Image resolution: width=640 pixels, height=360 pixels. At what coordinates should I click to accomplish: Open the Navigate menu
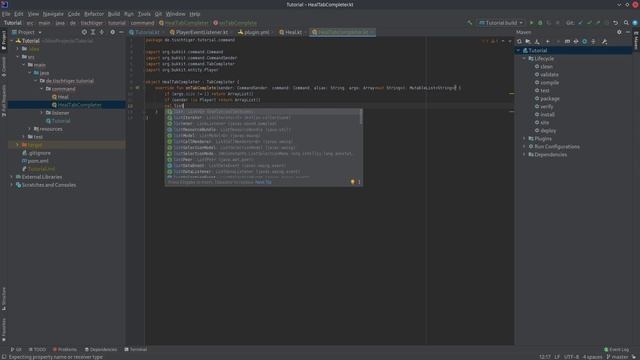point(53,14)
